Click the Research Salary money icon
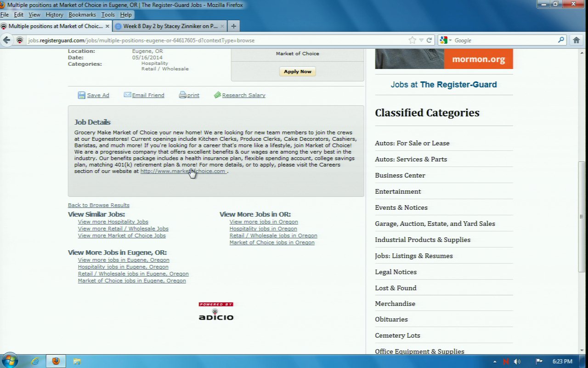Viewport: 588px width, 368px height. pos(217,95)
